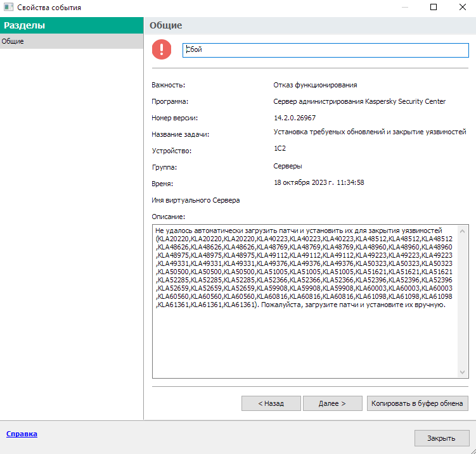
Task: Maximize the Свойства события window
Action: coord(434,7)
